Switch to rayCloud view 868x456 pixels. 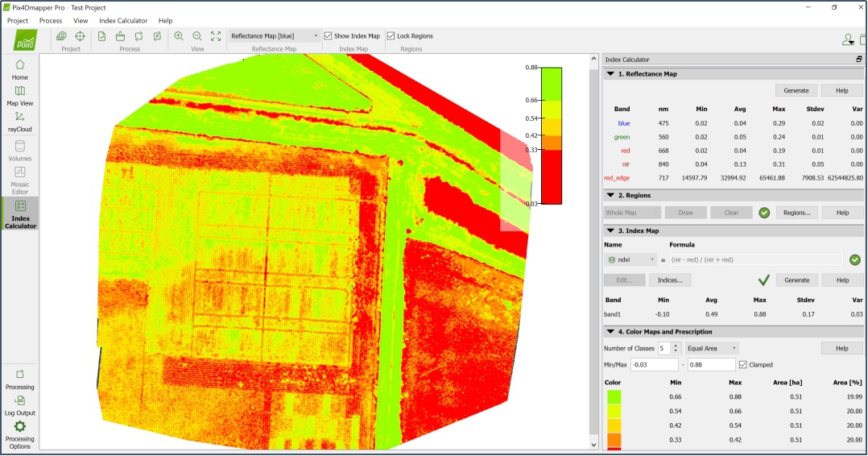pyautogui.click(x=20, y=121)
